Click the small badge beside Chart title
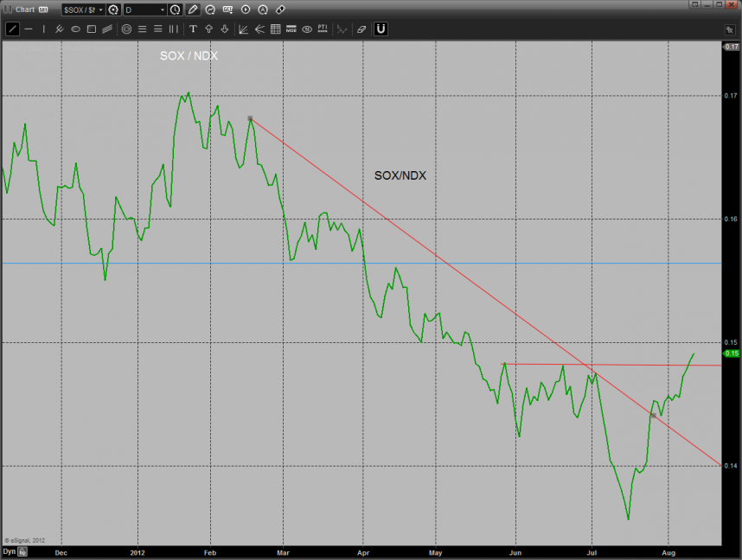The width and height of the screenshot is (742, 560). pyautogui.click(x=43, y=10)
